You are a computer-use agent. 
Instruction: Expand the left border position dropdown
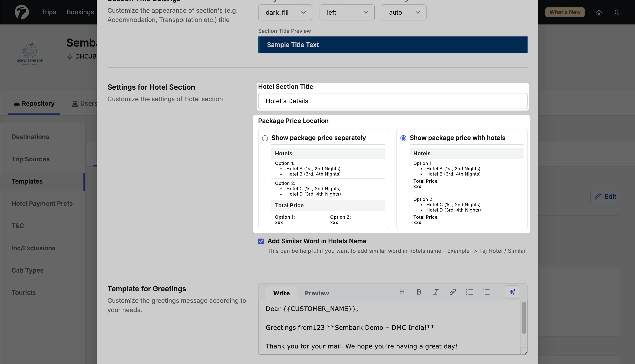point(347,12)
